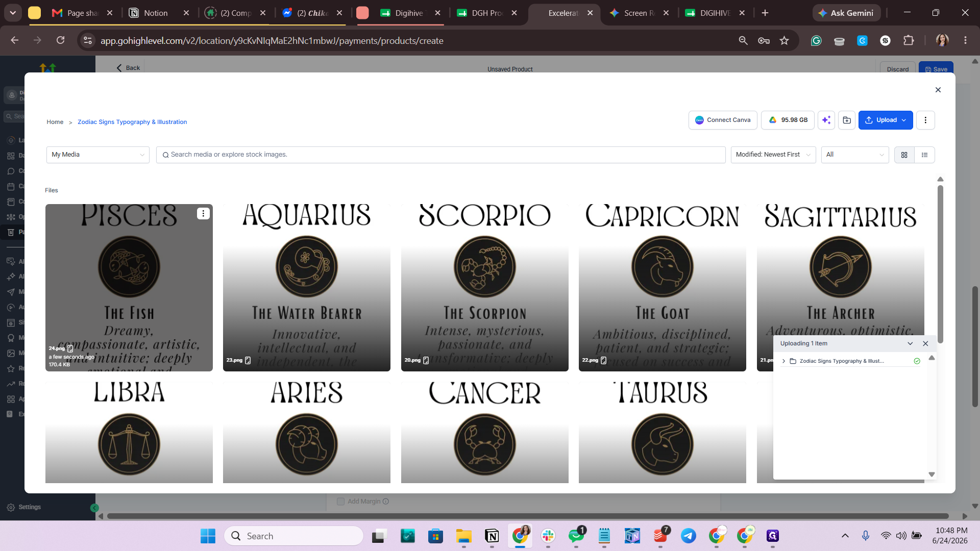
Task: Click the Home breadcrumb link
Action: click(x=55, y=122)
